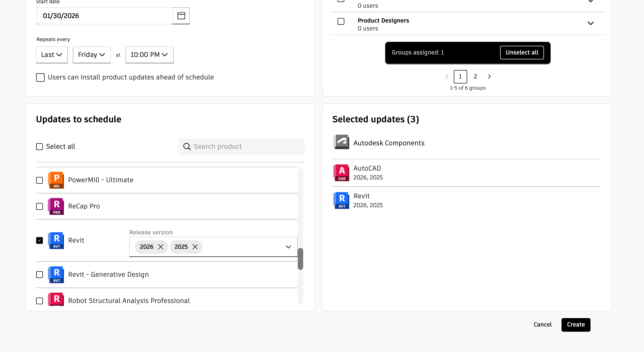644x352 pixels.
Task: Expand the Product Designers group
Action: click(x=590, y=23)
